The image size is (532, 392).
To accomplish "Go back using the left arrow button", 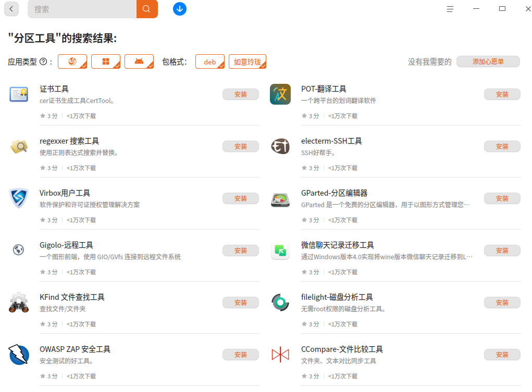I will 11,9.
